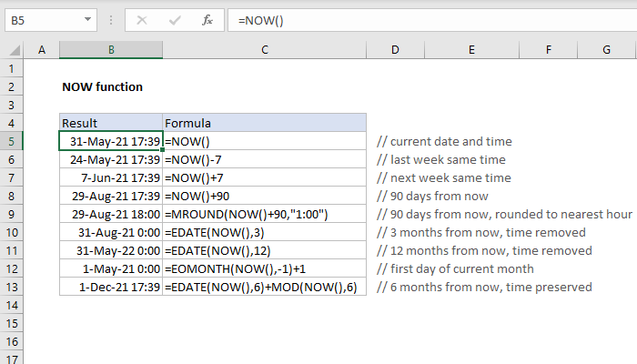Click comment '// last week same time'
Viewport: 637px width, 364px height.
point(440,159)
